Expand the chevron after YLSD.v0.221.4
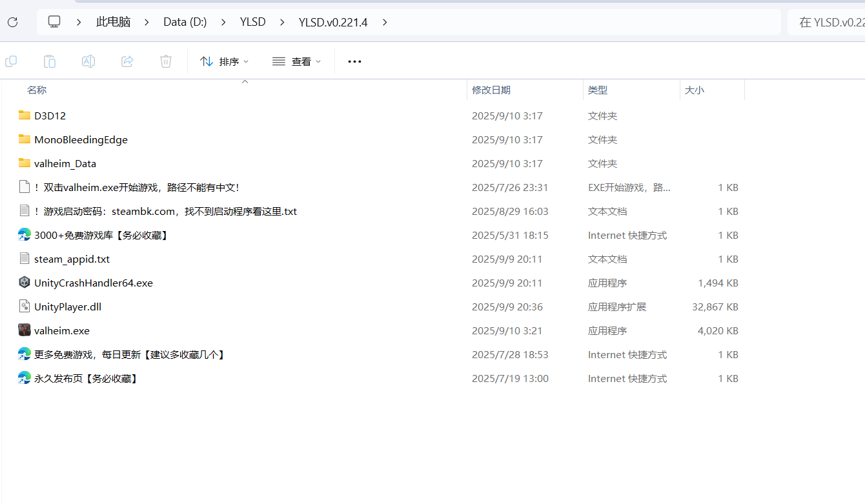This screenshot has height=504, width=865. point(385,22)
